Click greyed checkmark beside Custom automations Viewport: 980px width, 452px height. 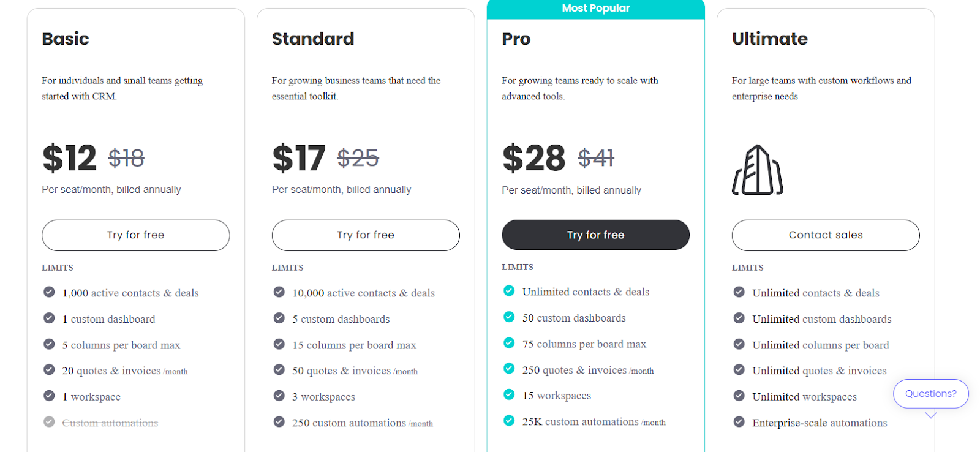(49, 422)
